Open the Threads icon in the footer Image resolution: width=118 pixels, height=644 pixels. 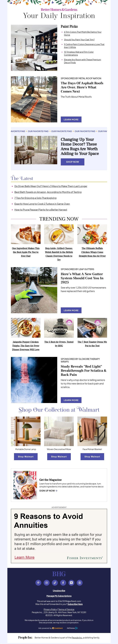tap(80, 583)
